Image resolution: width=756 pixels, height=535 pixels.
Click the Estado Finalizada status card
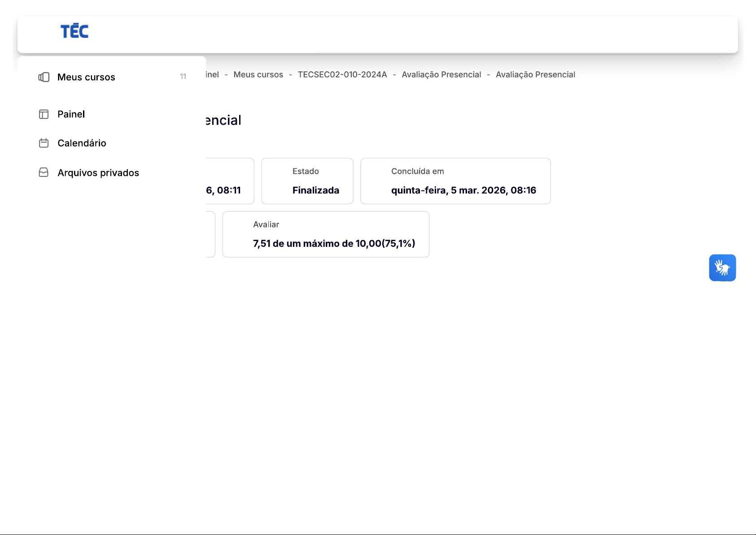click(307, 181)
